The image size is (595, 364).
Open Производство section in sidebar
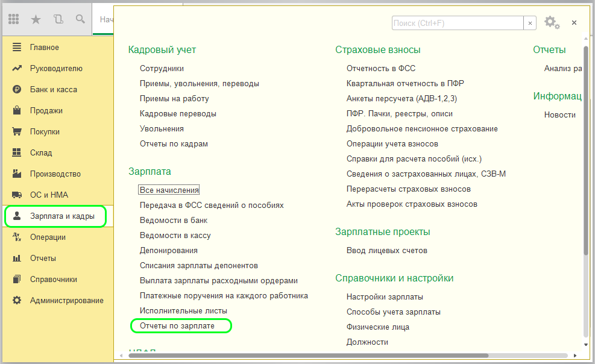coord(55,174)
